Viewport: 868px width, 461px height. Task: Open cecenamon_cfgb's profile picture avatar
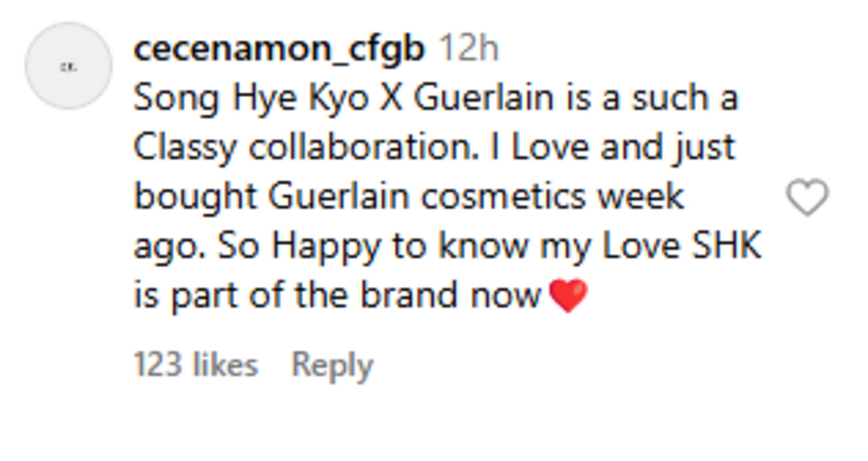(68, 66)
